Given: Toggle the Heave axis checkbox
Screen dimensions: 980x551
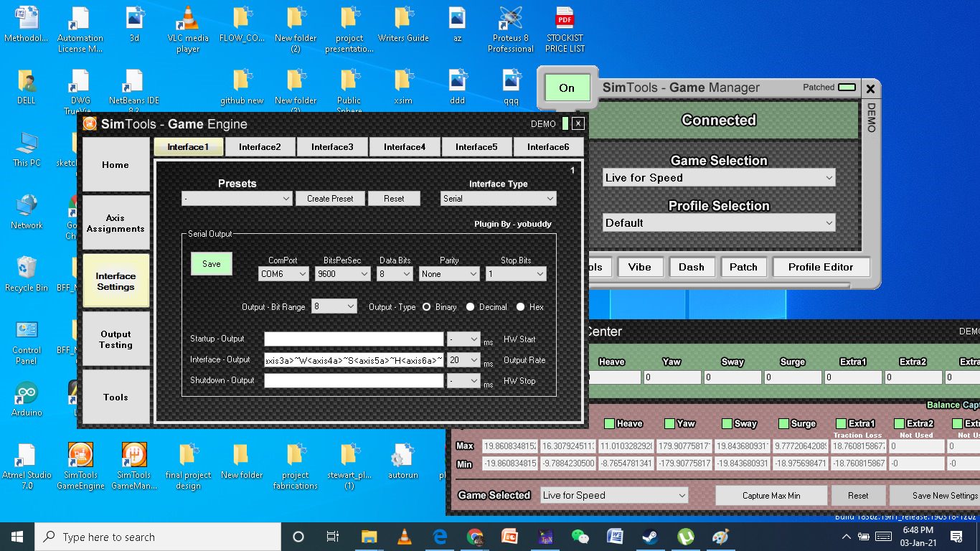Looking at the screenshot, I should (609, 423).
